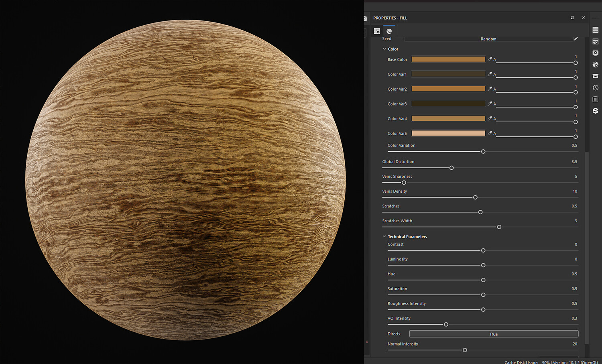Open the shader settings sphere icon
Viewport: 602px width, 364px height.
click(595, 65)
